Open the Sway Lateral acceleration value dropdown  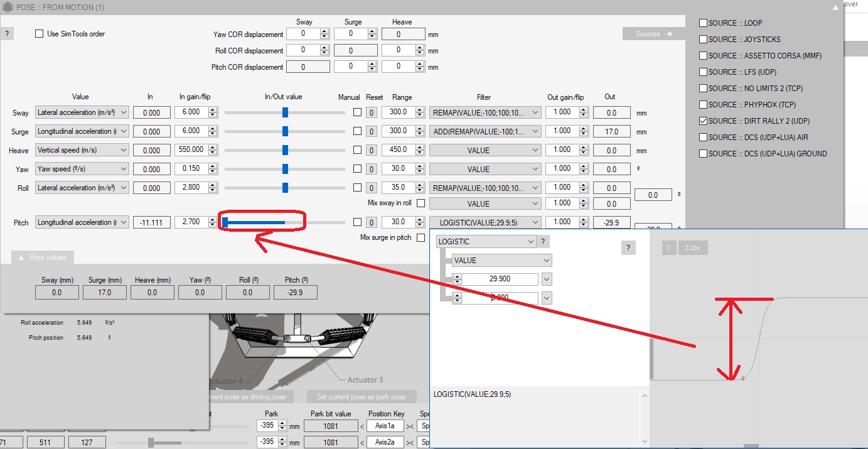(123, 112)
